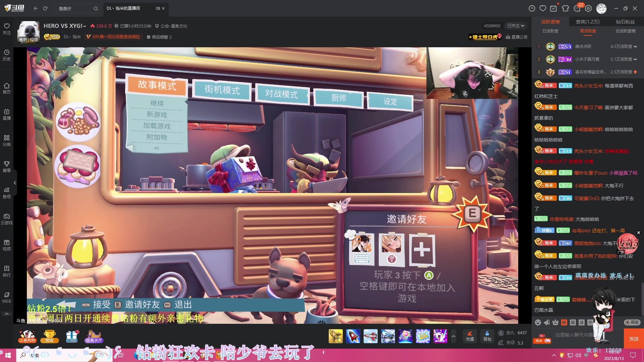Click the 充值 recharge button

[470, 336]
